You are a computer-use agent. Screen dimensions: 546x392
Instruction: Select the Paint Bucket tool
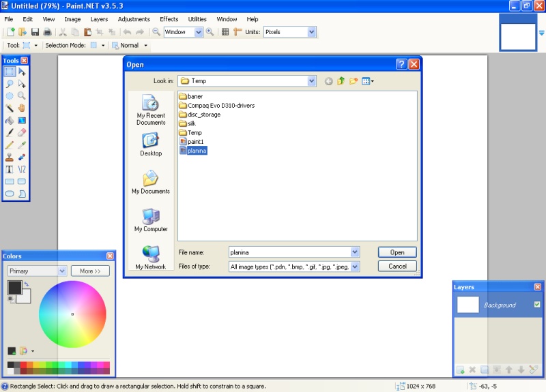(10, 120)
